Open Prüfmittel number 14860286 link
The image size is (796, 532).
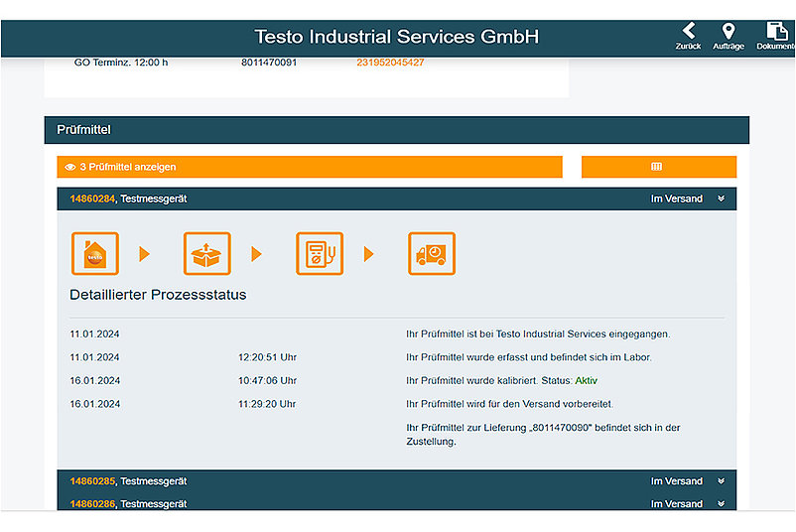[92, 503]
